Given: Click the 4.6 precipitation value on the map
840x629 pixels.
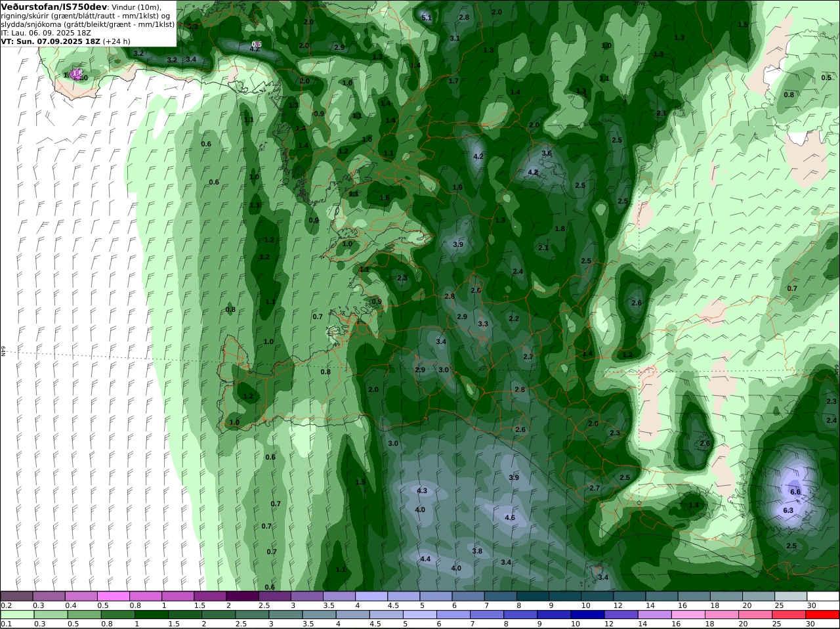Looking at the screenshot, I should [510, 517].
